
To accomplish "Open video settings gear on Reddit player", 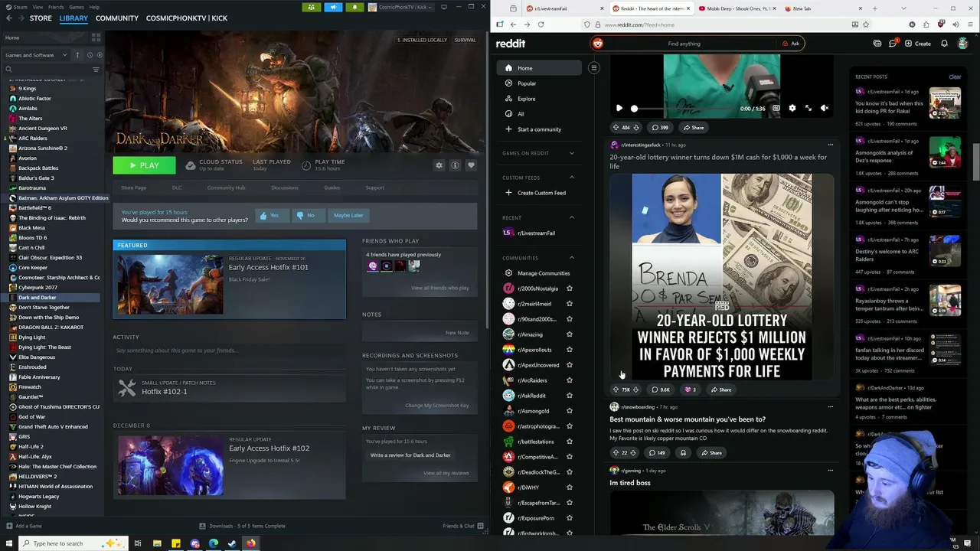I will point(792,109).
